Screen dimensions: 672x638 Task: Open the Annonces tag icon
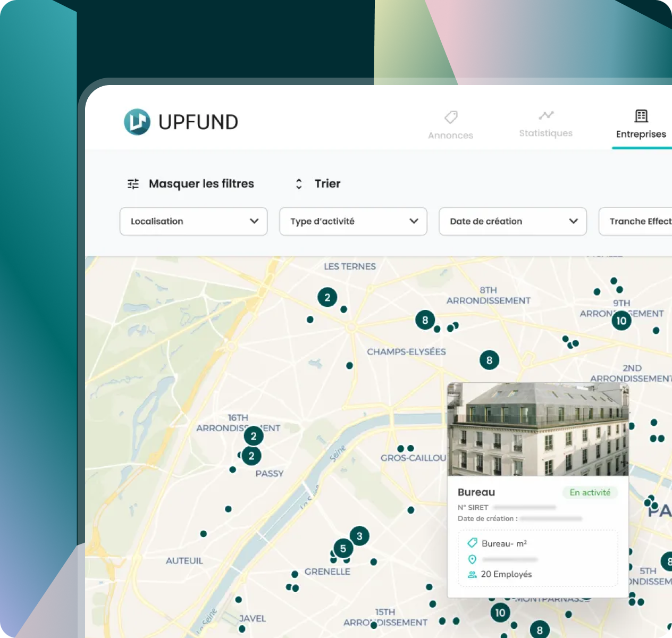point(451,117)
